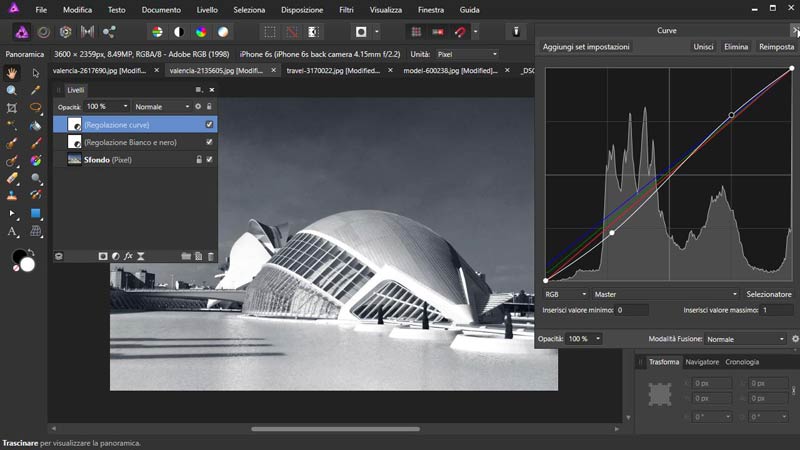Apply Auto White Balance from the toolbar
Screen dimensions: 800x450
coord(223,32)
